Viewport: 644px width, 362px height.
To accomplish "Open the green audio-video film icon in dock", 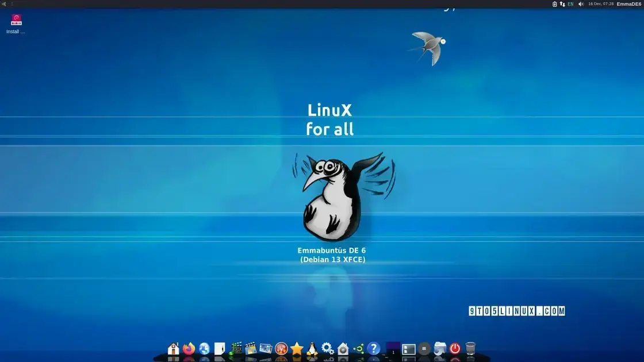I will pyautogui.click(x=235, y=348).
